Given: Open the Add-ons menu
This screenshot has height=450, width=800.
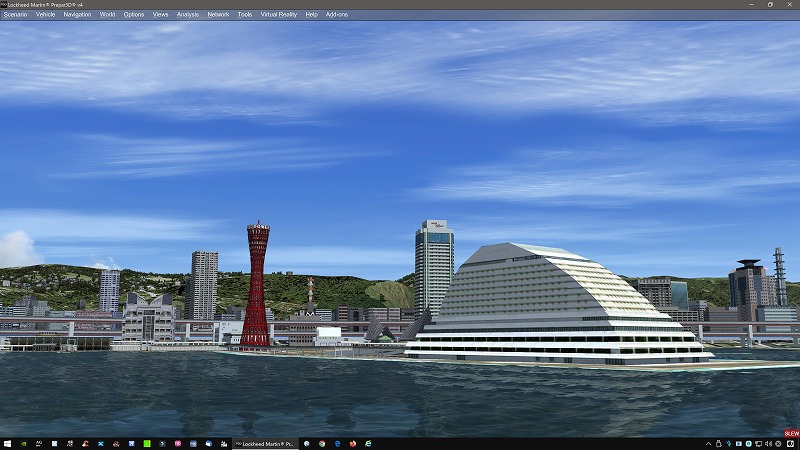Looking at the screenshot, I should [x=337, y=15].
